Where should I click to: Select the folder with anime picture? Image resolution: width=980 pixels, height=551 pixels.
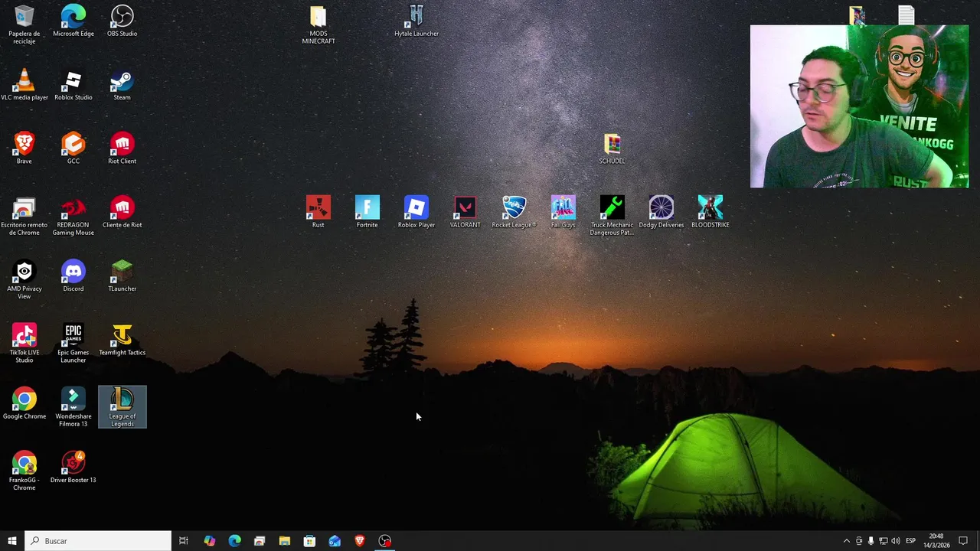(857, 15)
